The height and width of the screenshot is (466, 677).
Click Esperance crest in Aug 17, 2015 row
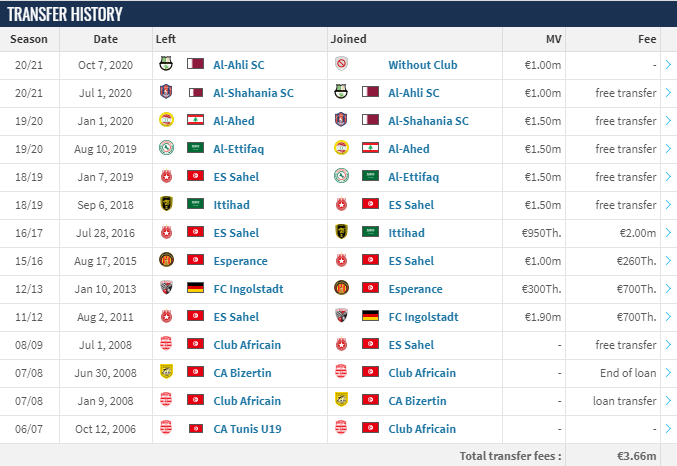pos(166,260)
